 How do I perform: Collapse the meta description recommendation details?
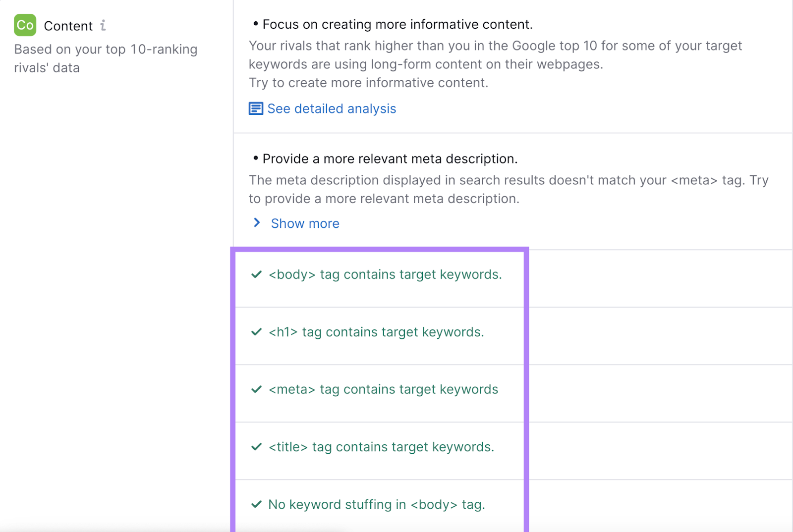point(304,223)
